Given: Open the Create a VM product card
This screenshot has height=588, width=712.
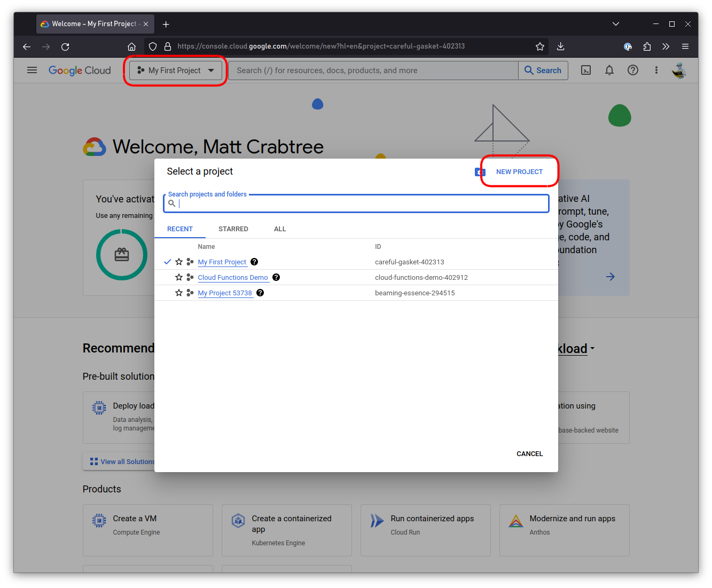Looking at the screenshot, I should click(148, 530).
